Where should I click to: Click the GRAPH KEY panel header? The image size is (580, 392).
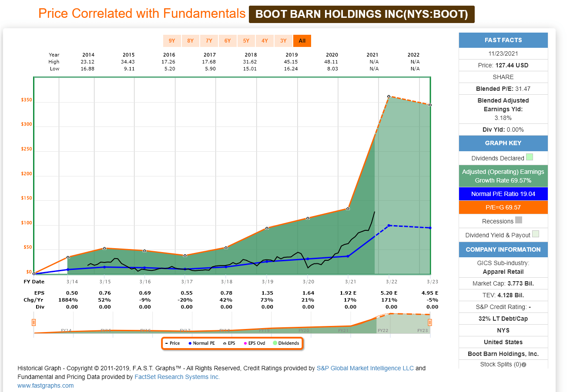[x=503, y=143]
